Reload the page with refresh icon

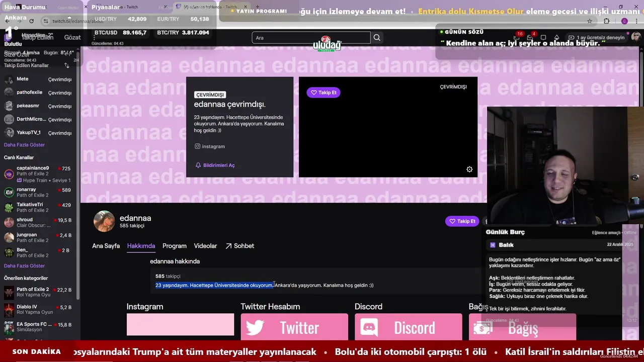32,21
